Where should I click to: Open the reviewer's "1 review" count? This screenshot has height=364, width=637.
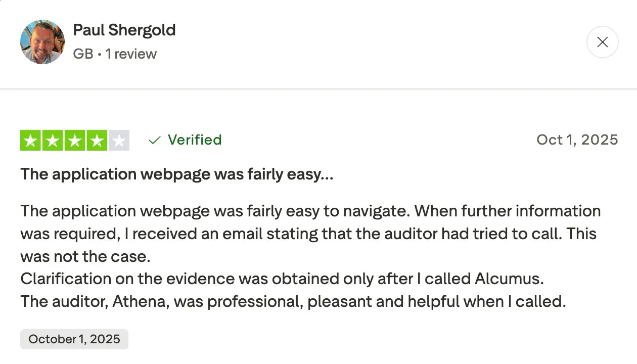131,54
